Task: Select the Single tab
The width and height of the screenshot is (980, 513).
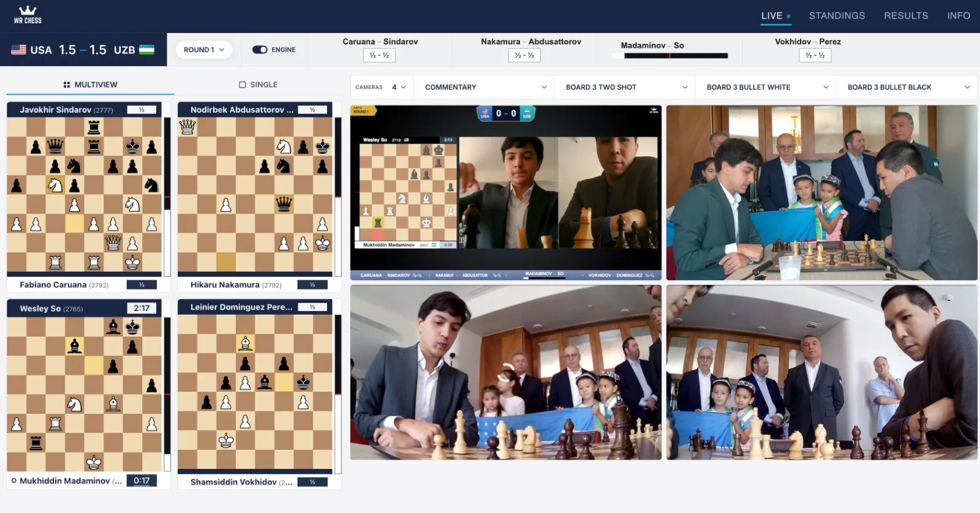Action: tap(258, 84)
